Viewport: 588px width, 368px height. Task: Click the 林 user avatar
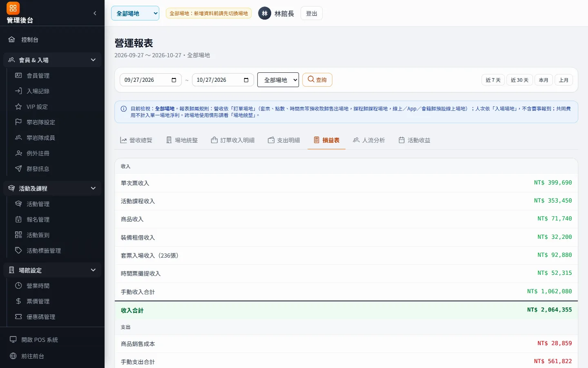[265, 13]
